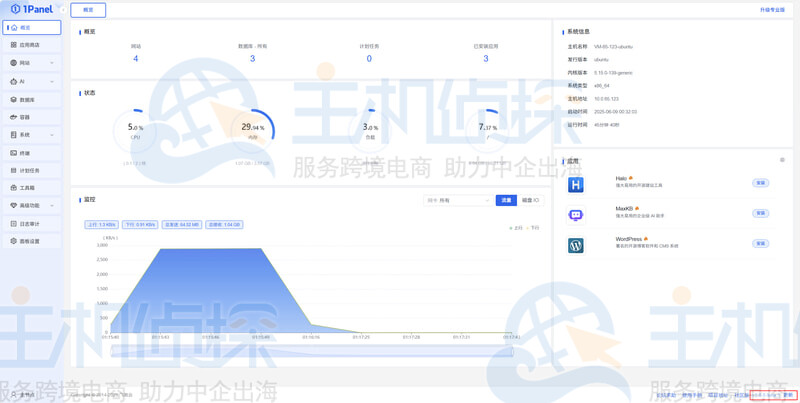Expand the AI sidebar submenu chevron
The width and height of the screenshot is (800, 403).
[x=52, y=82]
